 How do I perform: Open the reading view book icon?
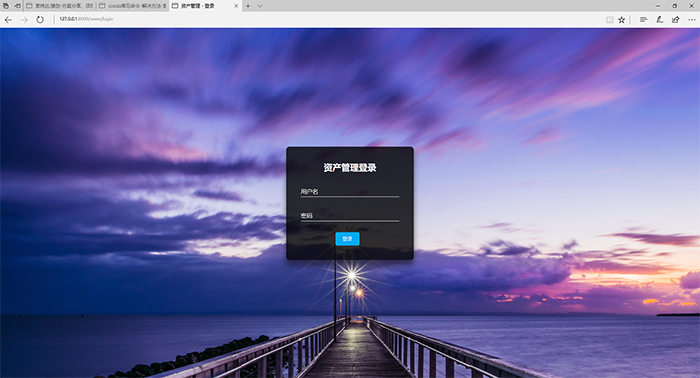click(609, 20)
